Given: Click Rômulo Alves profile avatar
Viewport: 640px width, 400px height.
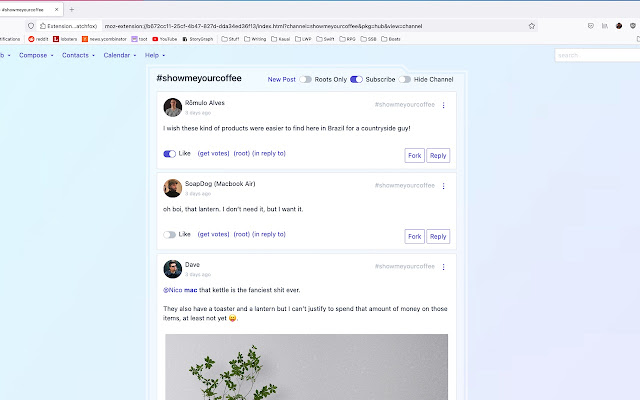Looking at the screenshot, I should [x=173, y=107].
